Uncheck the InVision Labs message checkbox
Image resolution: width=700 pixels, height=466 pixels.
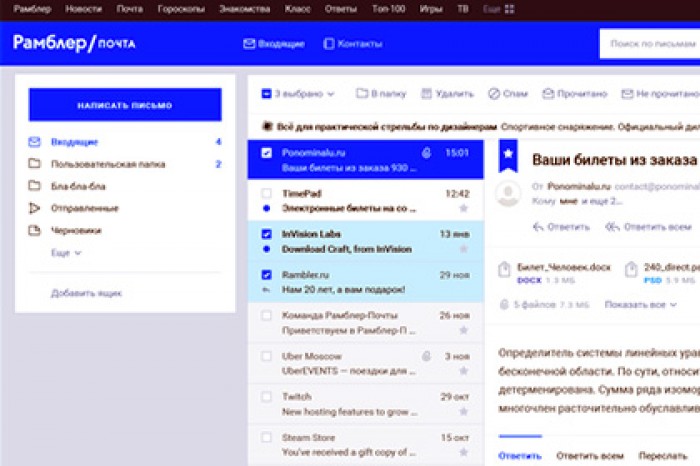click(x=266, y=234)
